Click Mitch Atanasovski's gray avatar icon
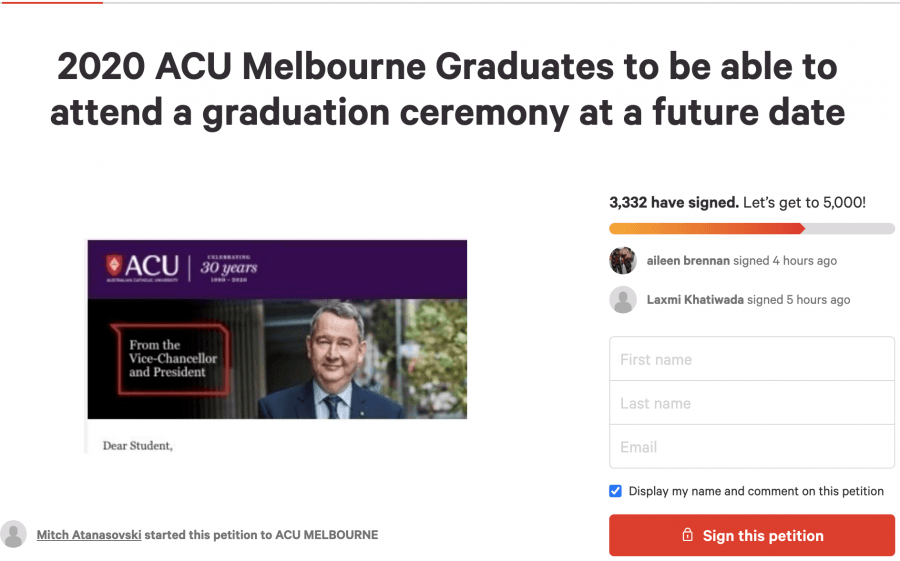 click(13, 535)
